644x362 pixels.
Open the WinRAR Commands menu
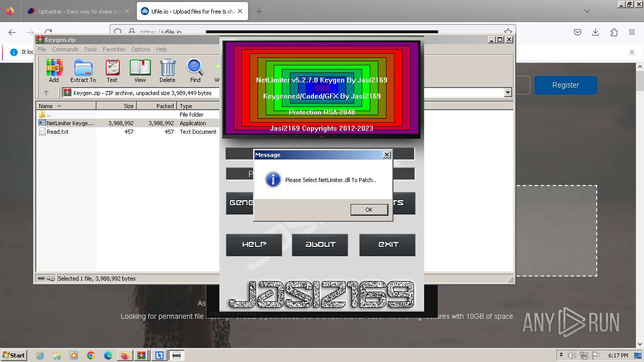[x=65, y=49]
